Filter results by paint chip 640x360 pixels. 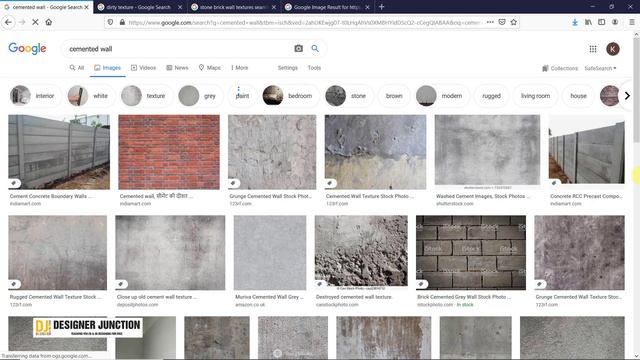[242, 96]
